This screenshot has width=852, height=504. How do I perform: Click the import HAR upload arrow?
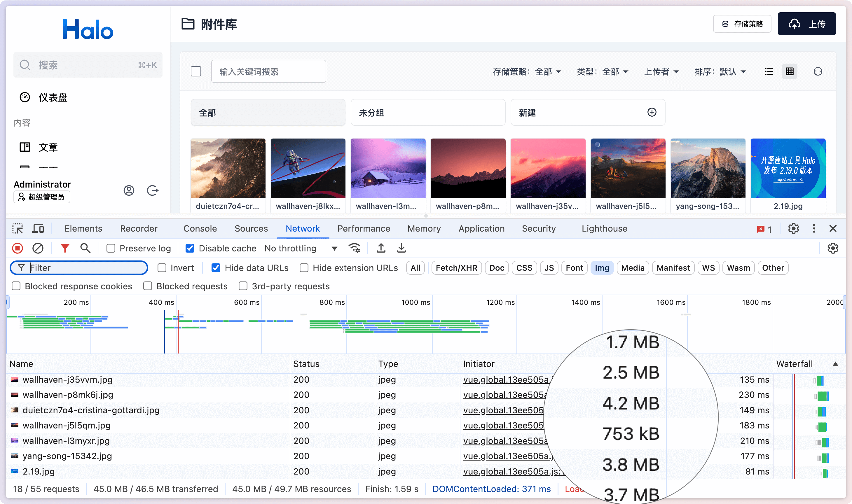coord(381,248)
